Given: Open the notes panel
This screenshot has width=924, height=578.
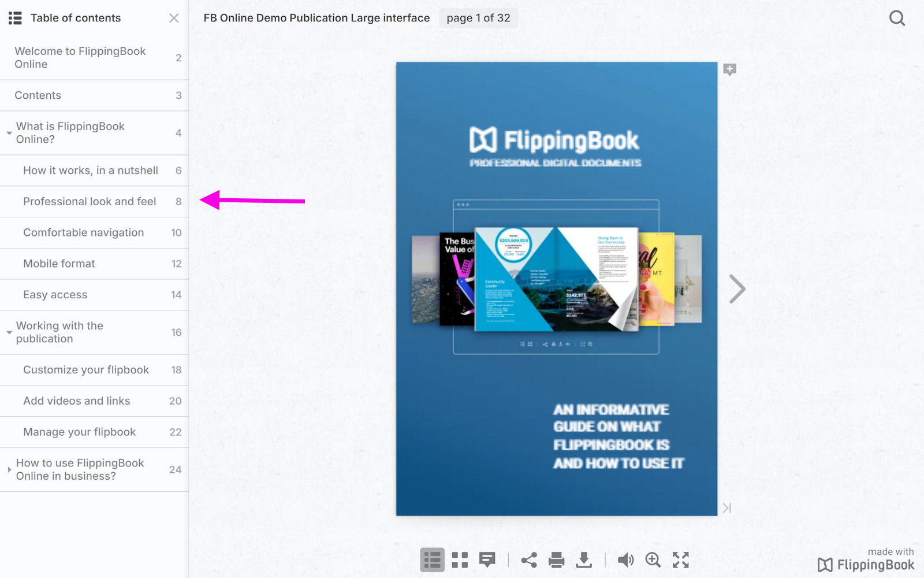Looking at the screenshot, I should click(487, 560).
